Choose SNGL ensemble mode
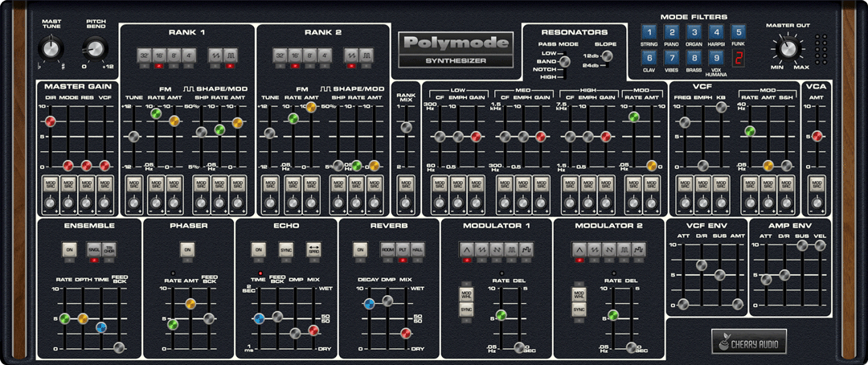Image resolution: width=868 pixels, height=365 pixels. click(93, 249)
